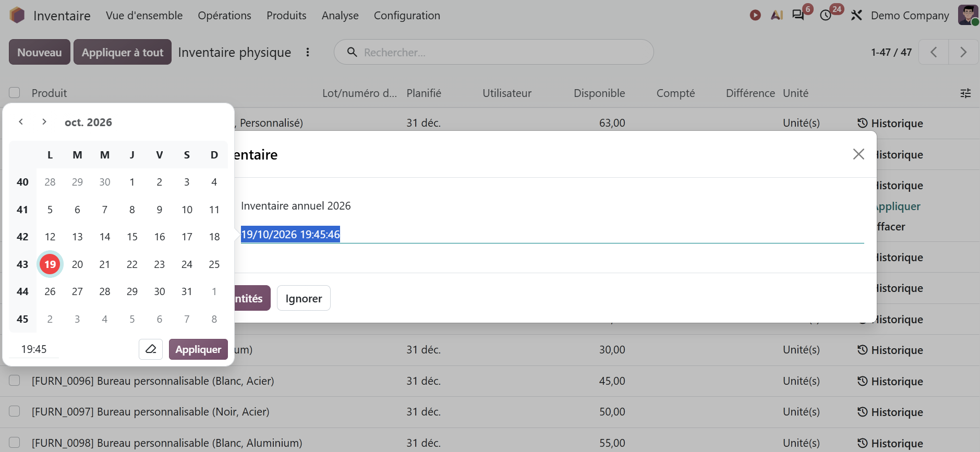980x452 pixels.
Task: Go to next month in calendar
Action: coord(44,122)
